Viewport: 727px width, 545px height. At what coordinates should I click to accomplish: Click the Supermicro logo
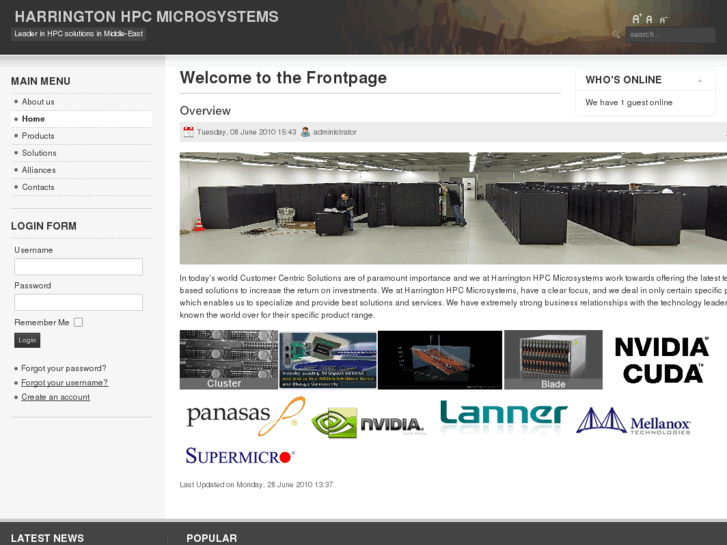(x=240, y=456)
